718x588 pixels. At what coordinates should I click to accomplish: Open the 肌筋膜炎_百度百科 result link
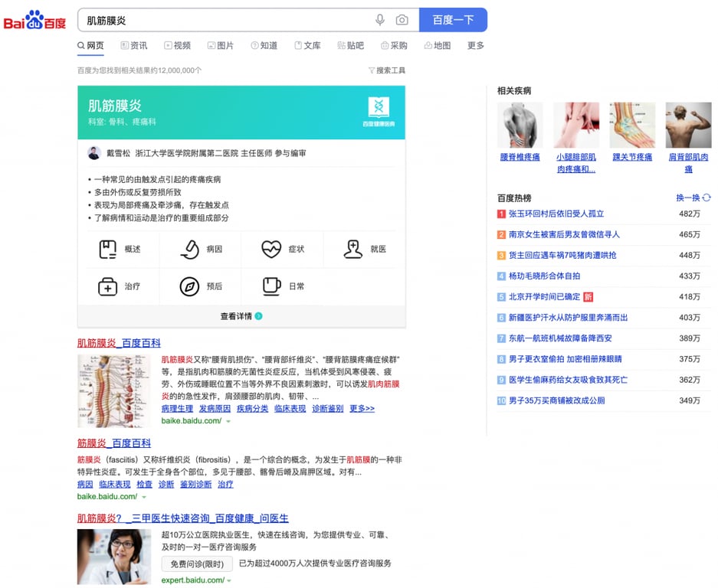[x=119, y=343]
